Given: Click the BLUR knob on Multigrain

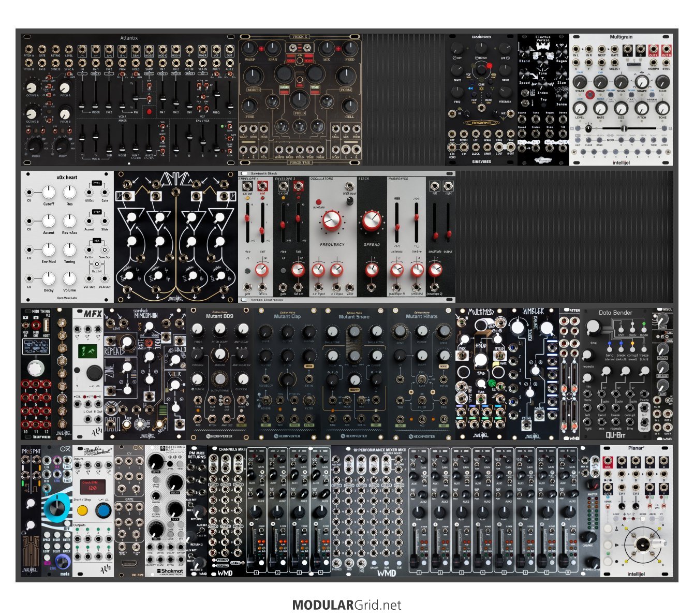Looking at the screenshot, I should [x=662, y=82].
